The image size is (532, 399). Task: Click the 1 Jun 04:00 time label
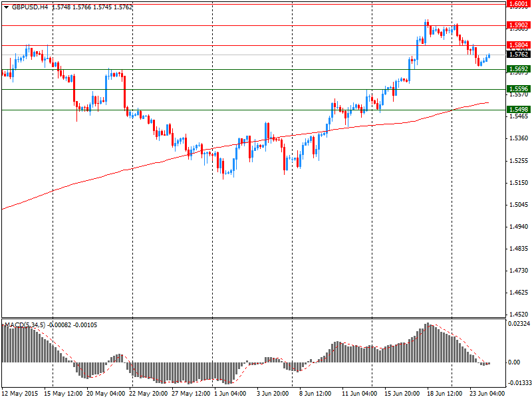230,394
